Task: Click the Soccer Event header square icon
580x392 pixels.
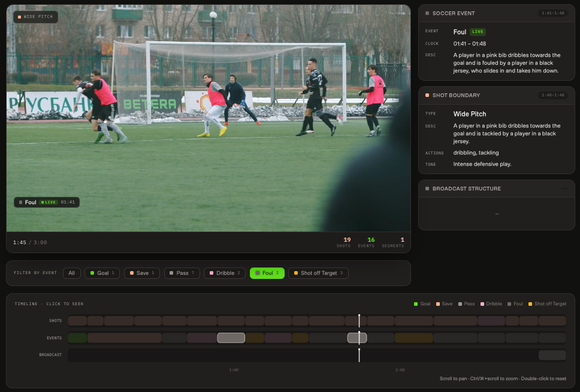Action: coord(427,13)
